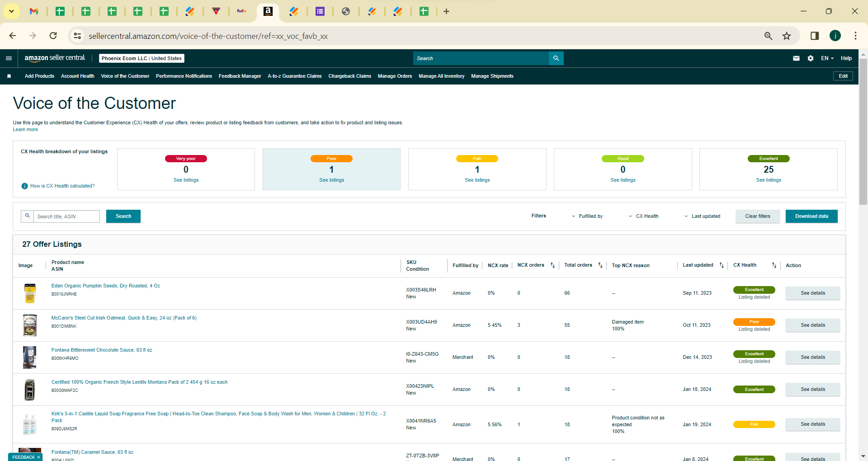Open the Chrome profile avatar

coord(835,36)
